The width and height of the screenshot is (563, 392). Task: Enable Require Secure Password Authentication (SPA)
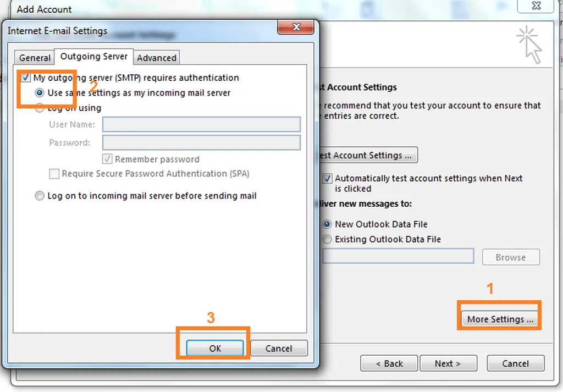(54, 174)
